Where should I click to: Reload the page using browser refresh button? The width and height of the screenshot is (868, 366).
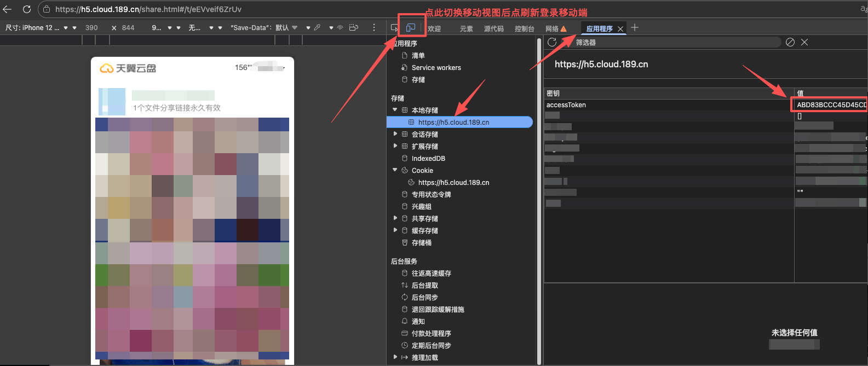click(x=26, y=9)
